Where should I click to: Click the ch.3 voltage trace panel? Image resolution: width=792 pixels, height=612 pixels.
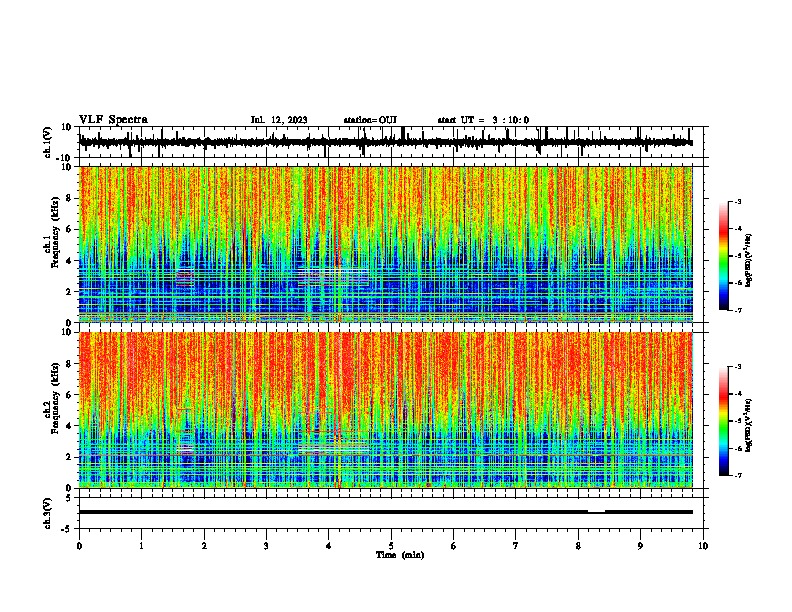pyautogui.click(x=393, y=513)
